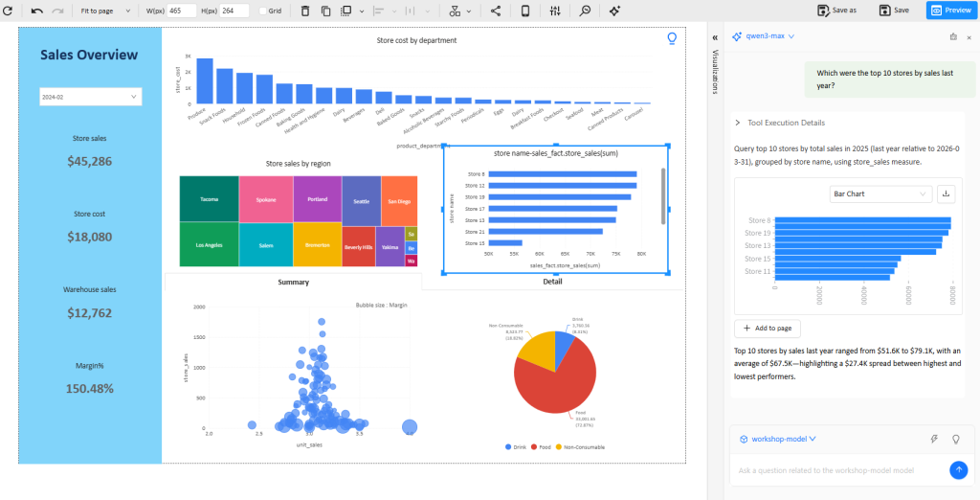The image size is (980, 500).
Task: Click the copy icon in the toolbar
Action: click(x=326, y=11)
